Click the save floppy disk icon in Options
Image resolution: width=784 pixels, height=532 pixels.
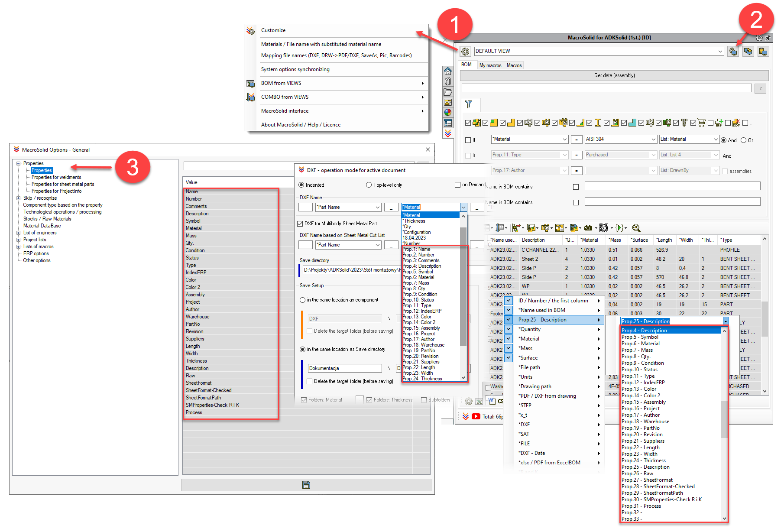point(306,485)
